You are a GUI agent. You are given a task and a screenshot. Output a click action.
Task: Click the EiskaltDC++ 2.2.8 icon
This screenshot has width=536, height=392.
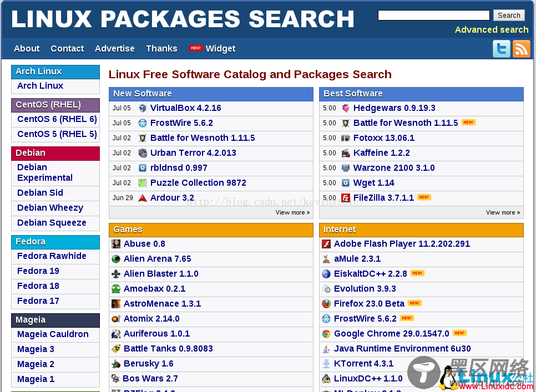point(326,274)
